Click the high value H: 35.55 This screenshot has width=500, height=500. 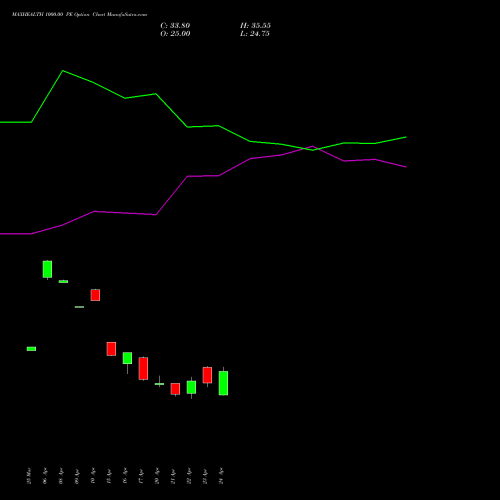tap(255, 26)
